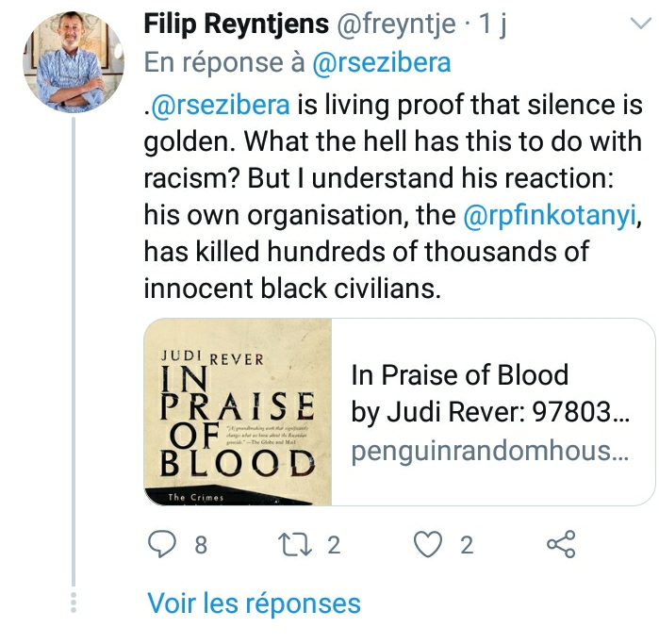Open the "In Praise of Blood" link card title
This screenshot has height=644, width=659.
(460, 374)
